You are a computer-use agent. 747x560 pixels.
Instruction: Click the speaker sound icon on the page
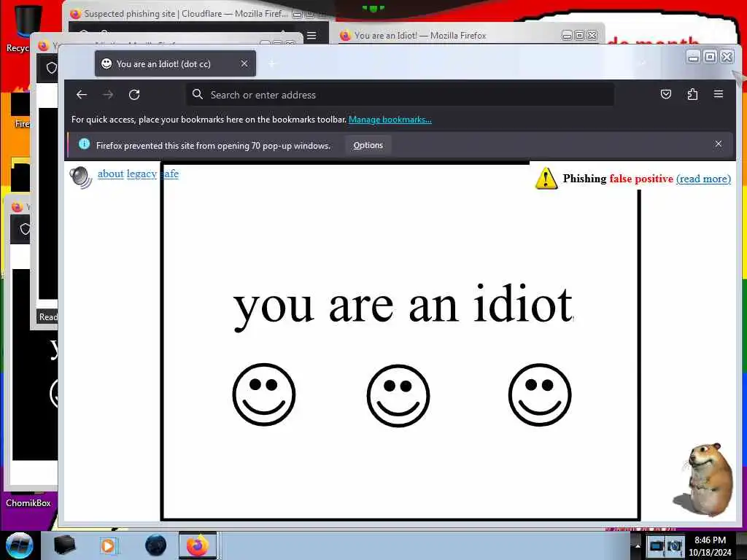[80, 177]
